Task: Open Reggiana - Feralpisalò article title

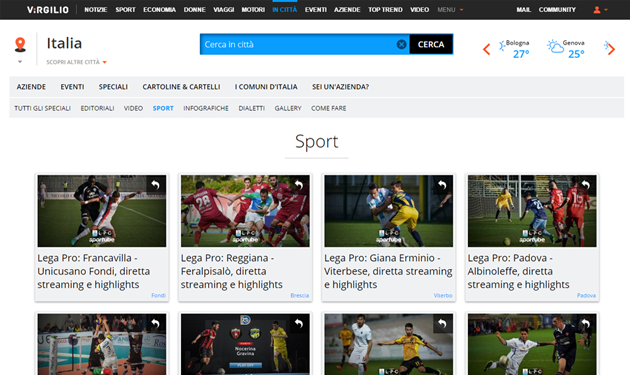Action: pyautogui.click(x=232, y=271)
